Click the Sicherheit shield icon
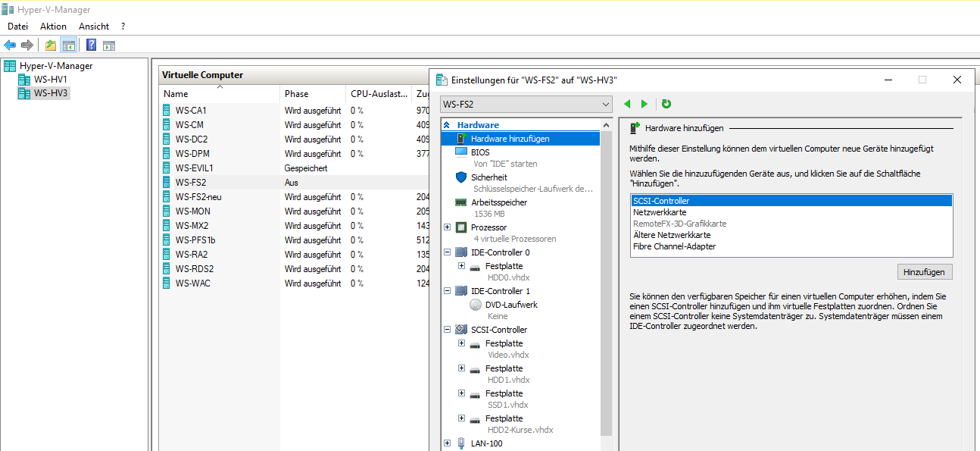 461,177
